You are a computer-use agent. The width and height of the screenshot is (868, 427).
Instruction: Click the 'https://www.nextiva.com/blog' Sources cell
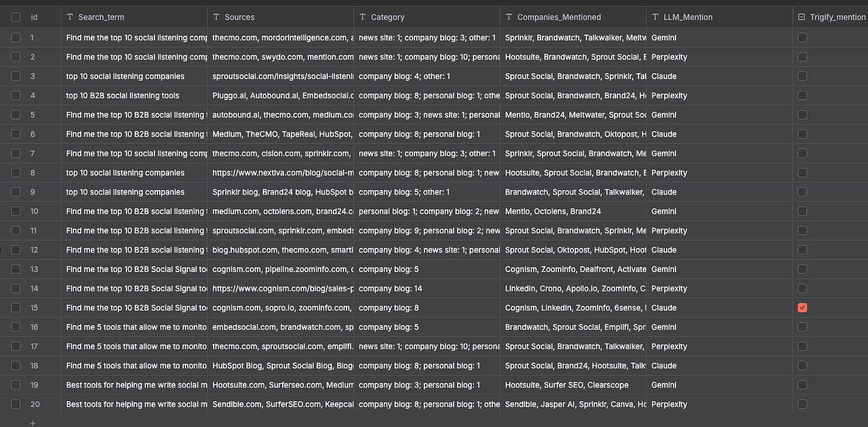(281, 173)
